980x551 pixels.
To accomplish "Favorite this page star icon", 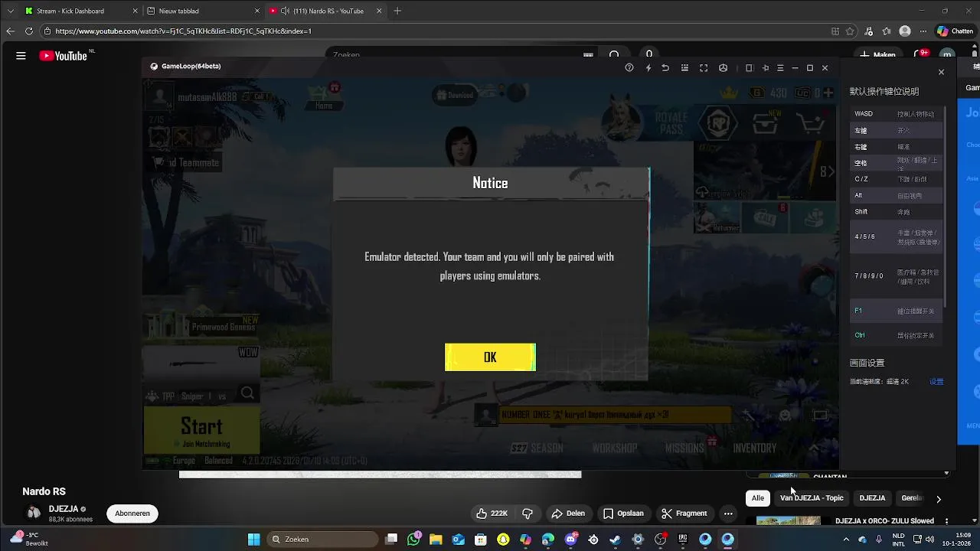I will pos(850,31).
